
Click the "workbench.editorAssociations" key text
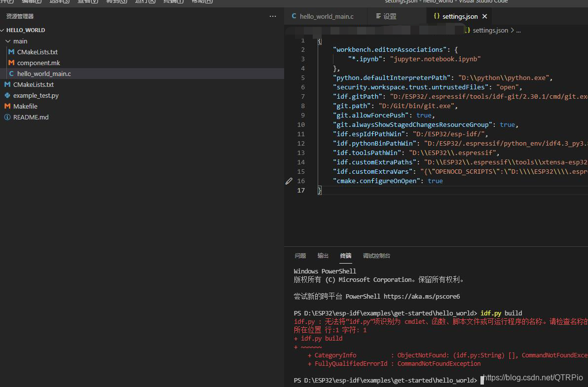point(390,49)
